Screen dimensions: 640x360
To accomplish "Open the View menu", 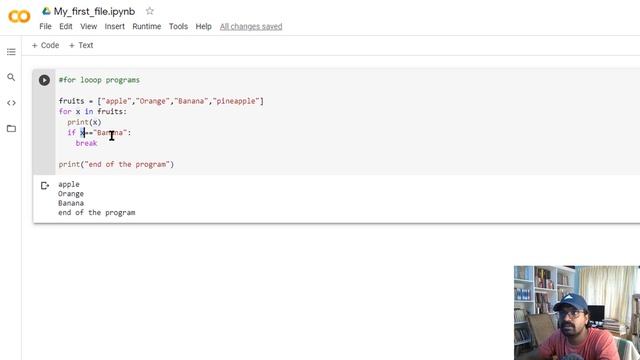I will [89, 27].
